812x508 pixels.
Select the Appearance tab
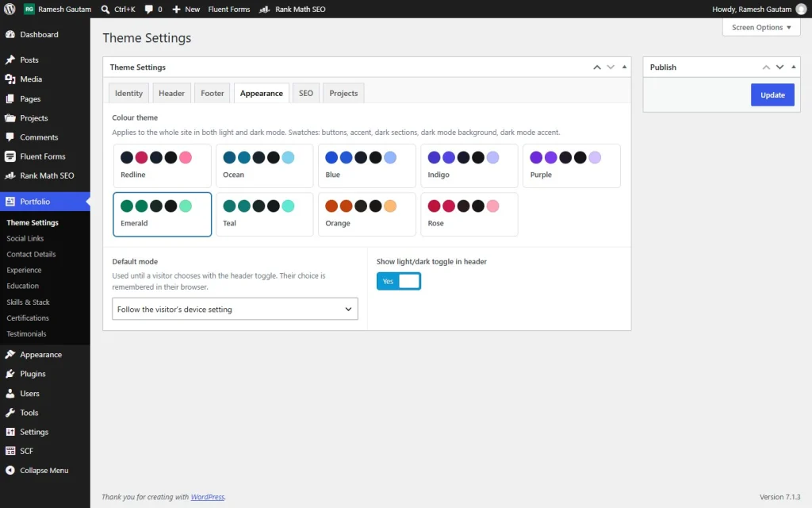[x=262, y=94]
